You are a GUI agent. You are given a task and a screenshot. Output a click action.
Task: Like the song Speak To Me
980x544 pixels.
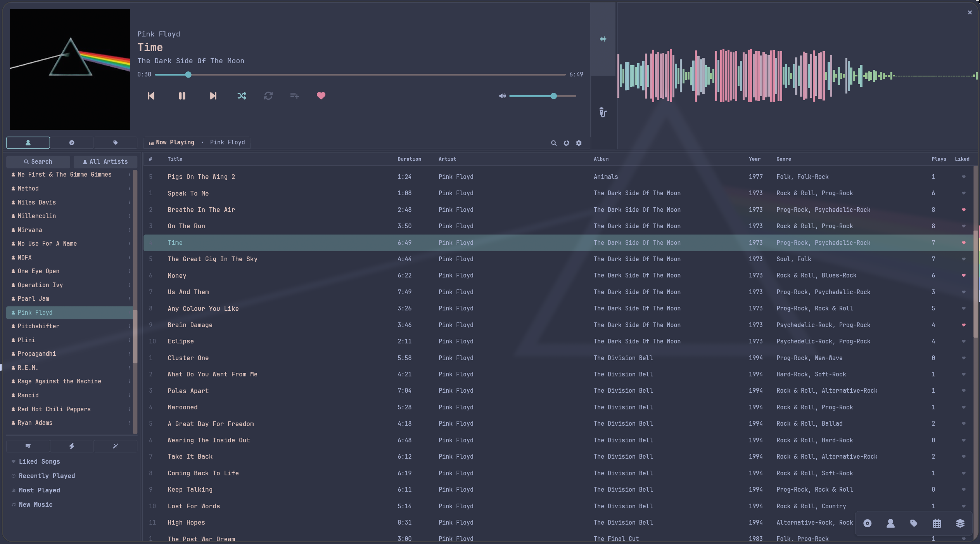click(x=964, y=193)
